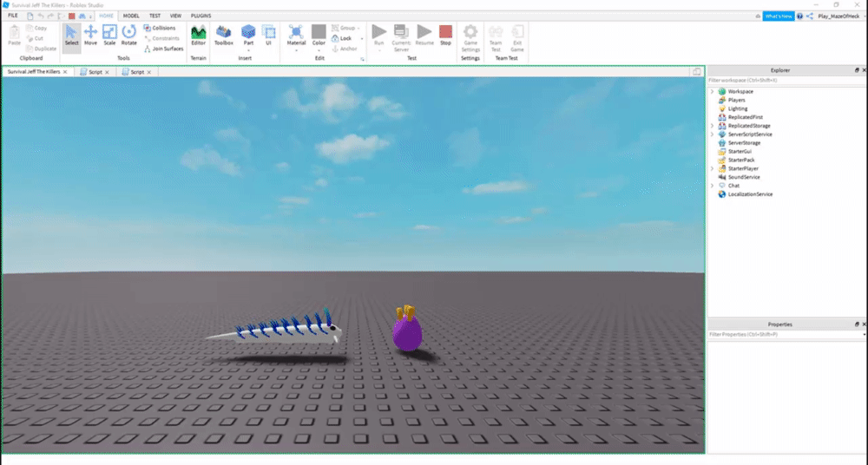Click the Duplicate button
The image size is (868, 465).
tap(42, 49)
